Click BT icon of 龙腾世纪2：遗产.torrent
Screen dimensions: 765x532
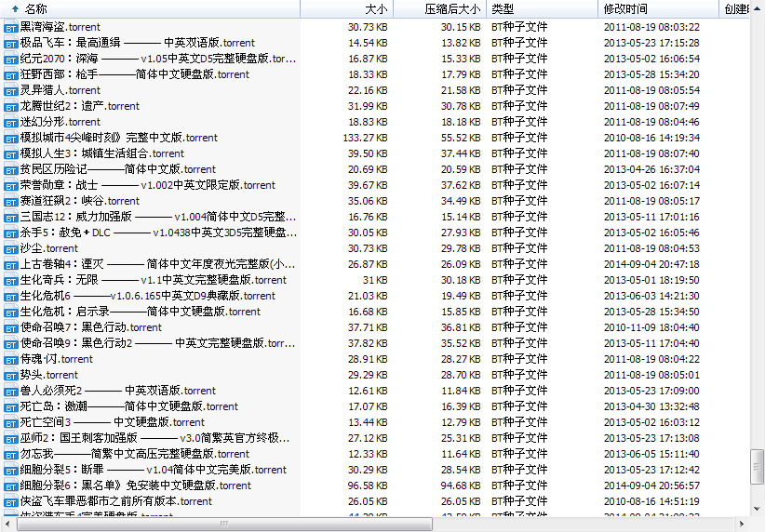click(x=11, y=106)
